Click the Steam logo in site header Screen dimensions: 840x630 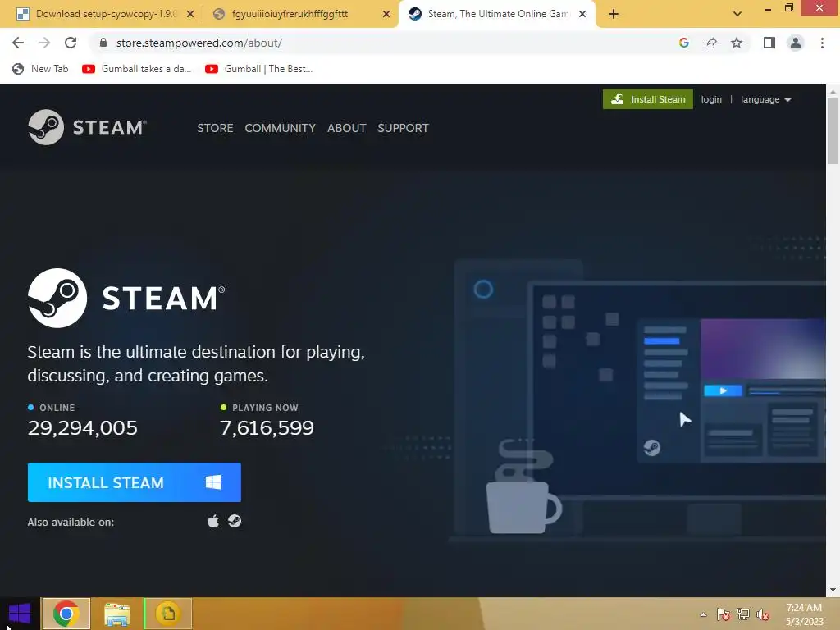click(x=87, y=127)
